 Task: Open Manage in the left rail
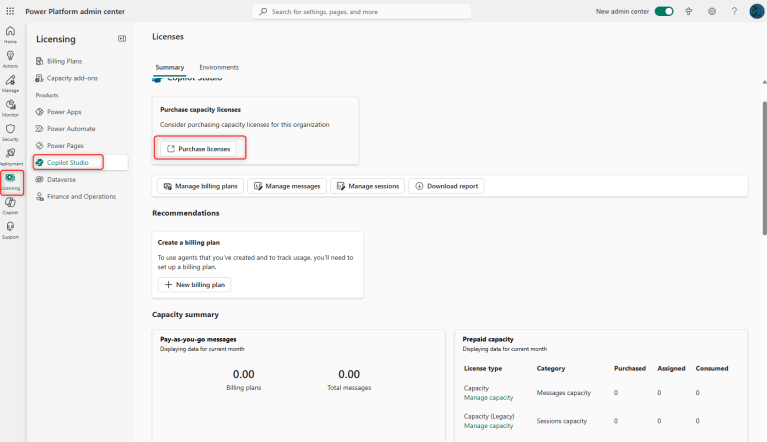click(10, 84)
